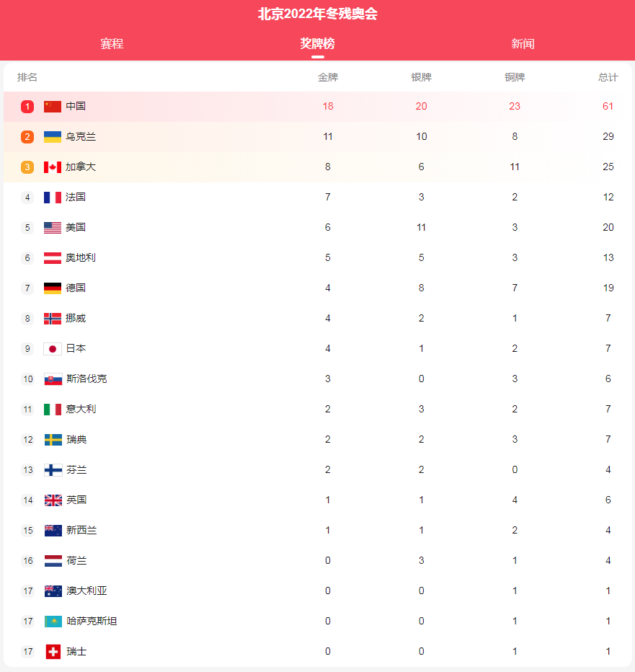Select the 斯洛伐克 country name

click(x=86, y=379)
